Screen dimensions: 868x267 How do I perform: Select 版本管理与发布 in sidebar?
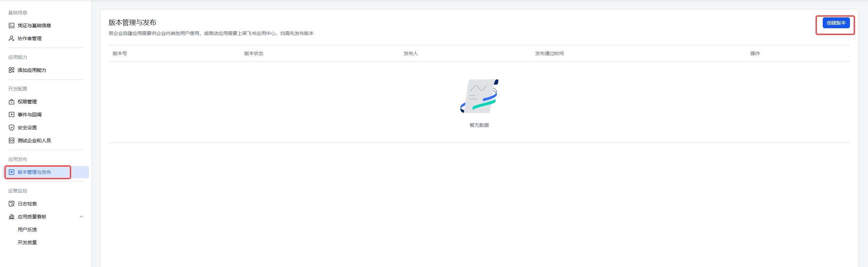[46, 172]
